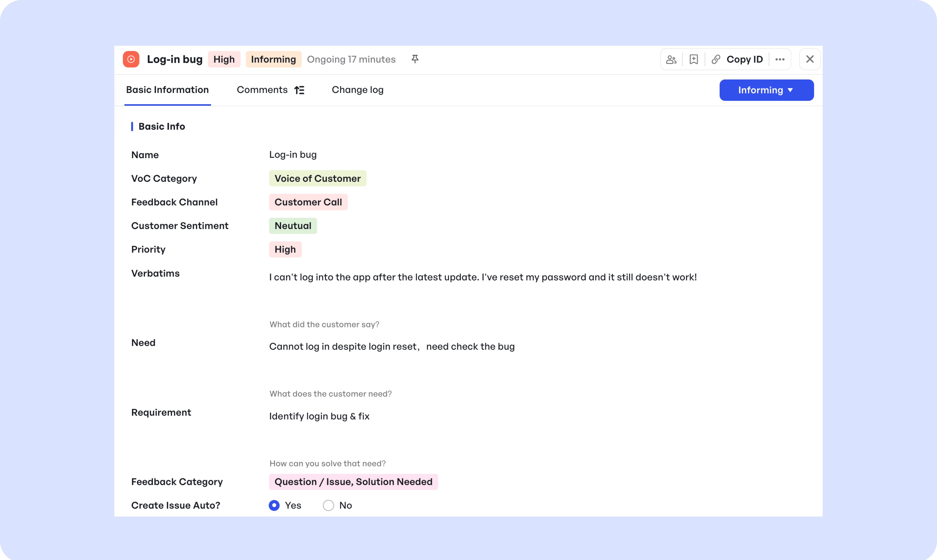The height and width of the screenshot is (560, 937).
Task: Open the VoC Category Voice of Customer field
Action: tap(318, 178)
